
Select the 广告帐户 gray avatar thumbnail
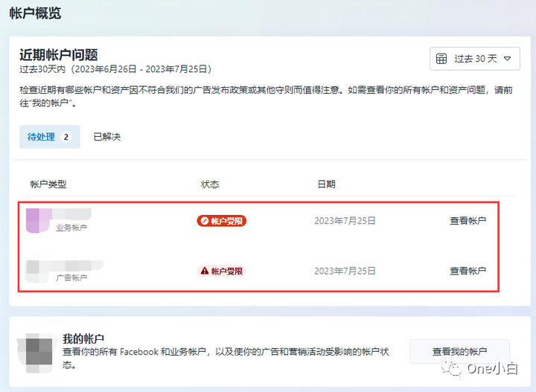click(x=38, y=271)
